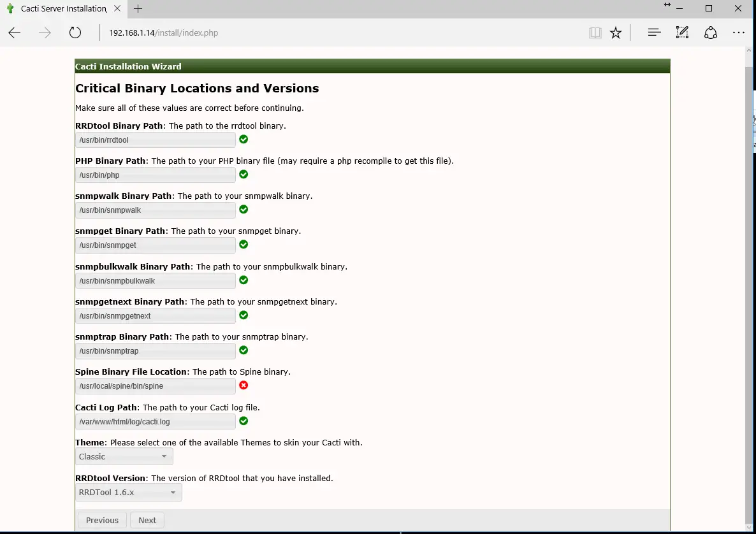This screenshot has height=534, width=756.
Task: Focus the RRDtool binary path field
Action: tap(156, 140)
